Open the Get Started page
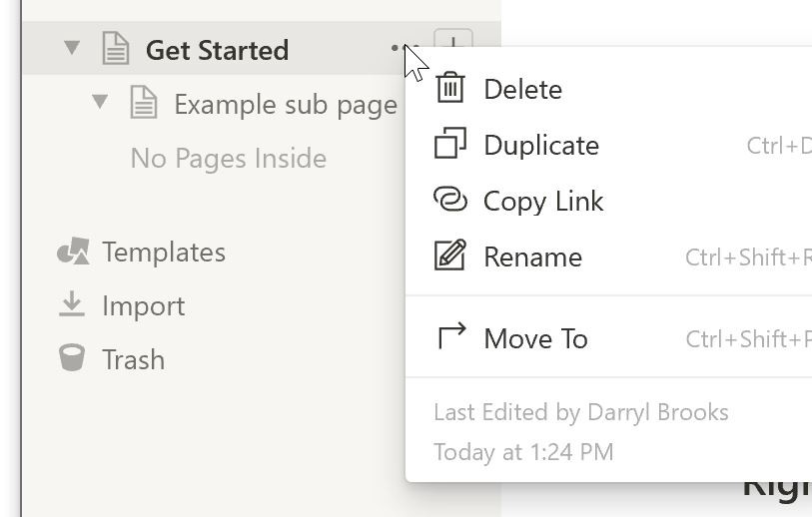The width and height of the screenshot is (812, 517). click(217, 50)
